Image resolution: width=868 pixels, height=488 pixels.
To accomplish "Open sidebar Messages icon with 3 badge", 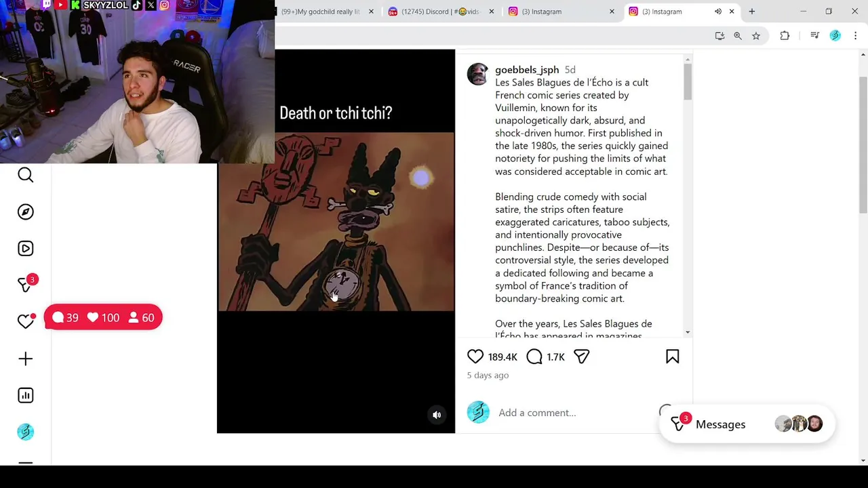I will (x=25, y=285).
